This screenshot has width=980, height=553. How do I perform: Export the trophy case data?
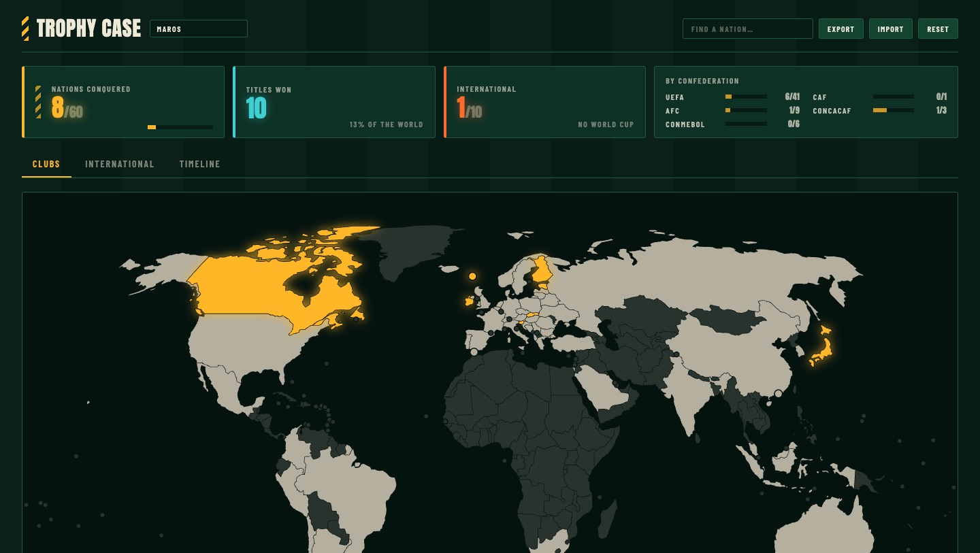tap(841, 29)
